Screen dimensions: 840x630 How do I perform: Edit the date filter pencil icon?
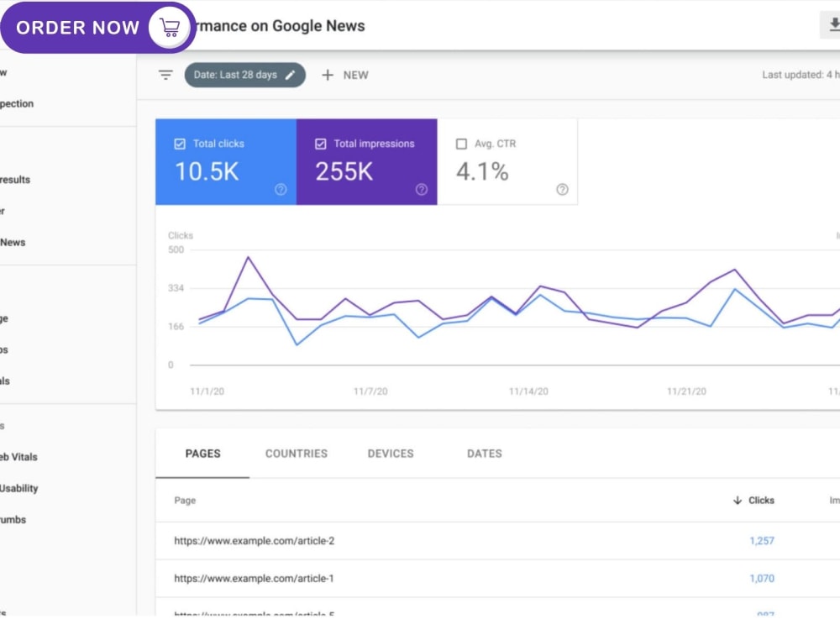pos(291,75)
